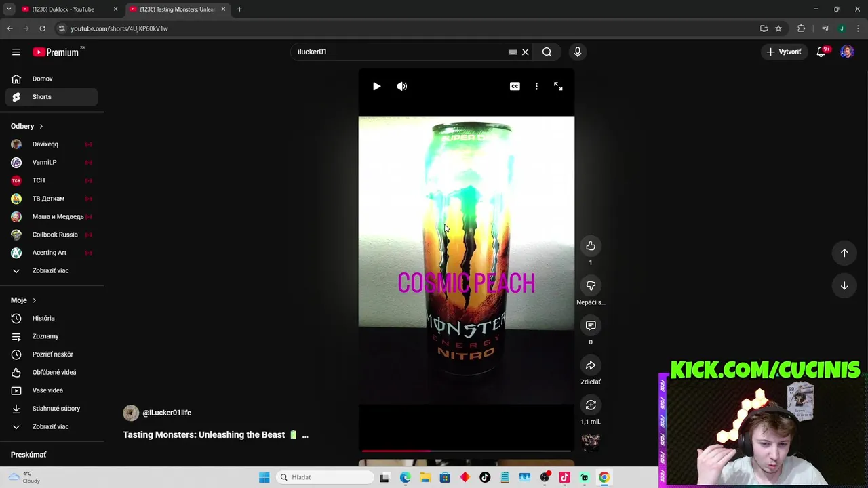Open the tab search dropdown arrow
This screenshot has height=488, width=868.
click(9, 9)
